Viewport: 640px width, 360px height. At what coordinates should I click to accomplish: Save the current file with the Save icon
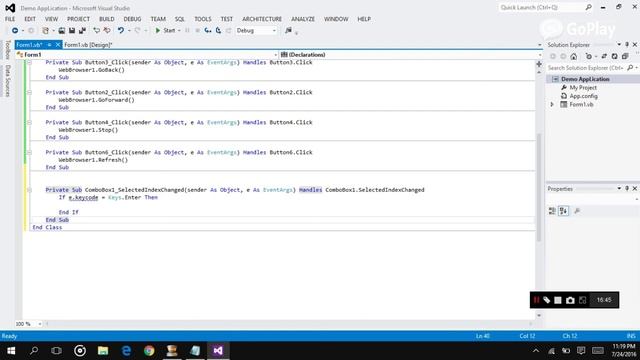[x=72, y=31]
